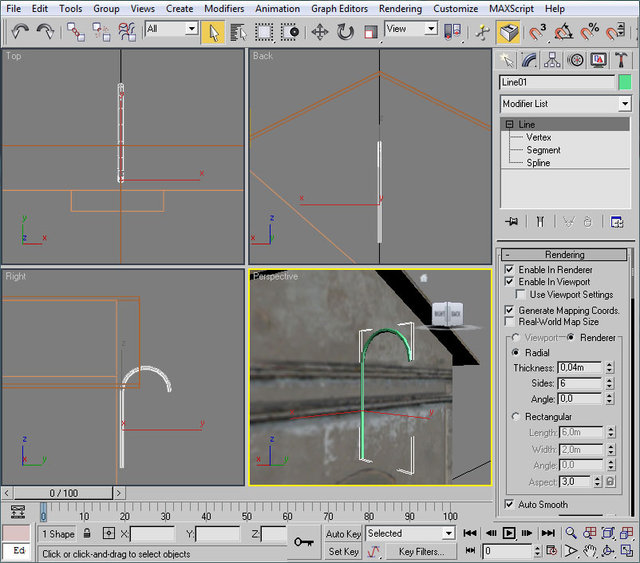The width and height of the screenshot is (640, 563).
Task: Click the Key Filters button
Action: (421, 551)
